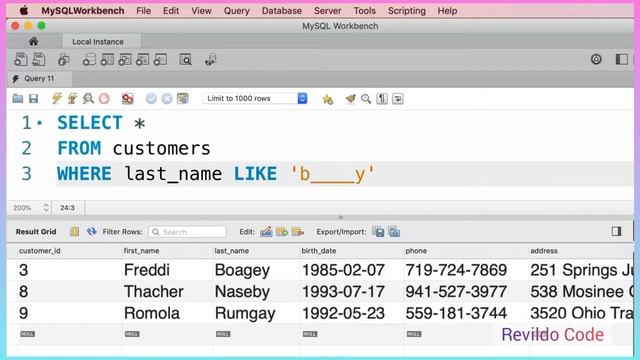
Task: Refresh the result grid data
Action: click(x=91, y=231)
